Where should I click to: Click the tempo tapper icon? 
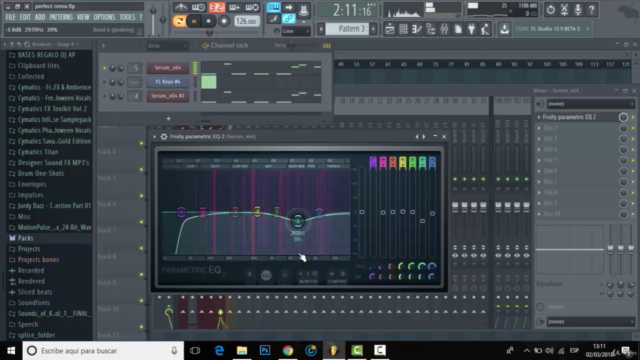(485, 29)
